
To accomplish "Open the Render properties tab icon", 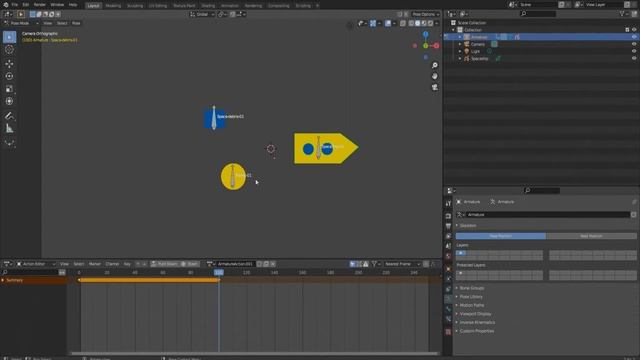I will click(448, 216).
